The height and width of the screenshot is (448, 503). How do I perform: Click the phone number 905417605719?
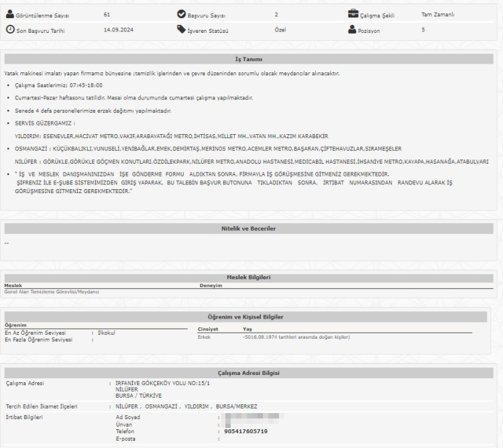[247, 431]
